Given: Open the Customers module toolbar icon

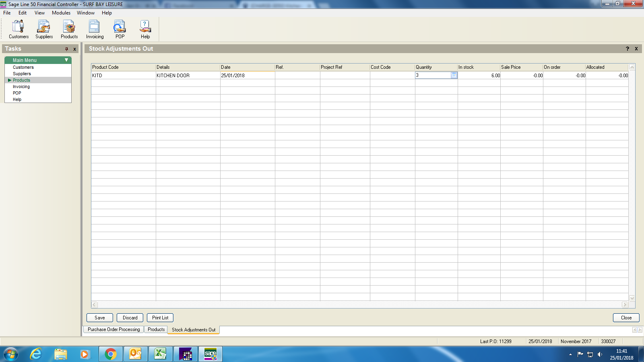Looking at the screenshot, I should 19,29.
